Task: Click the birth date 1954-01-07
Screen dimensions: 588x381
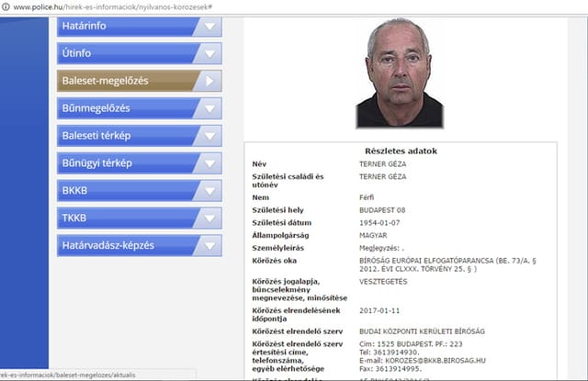Action: click(379, 223)
